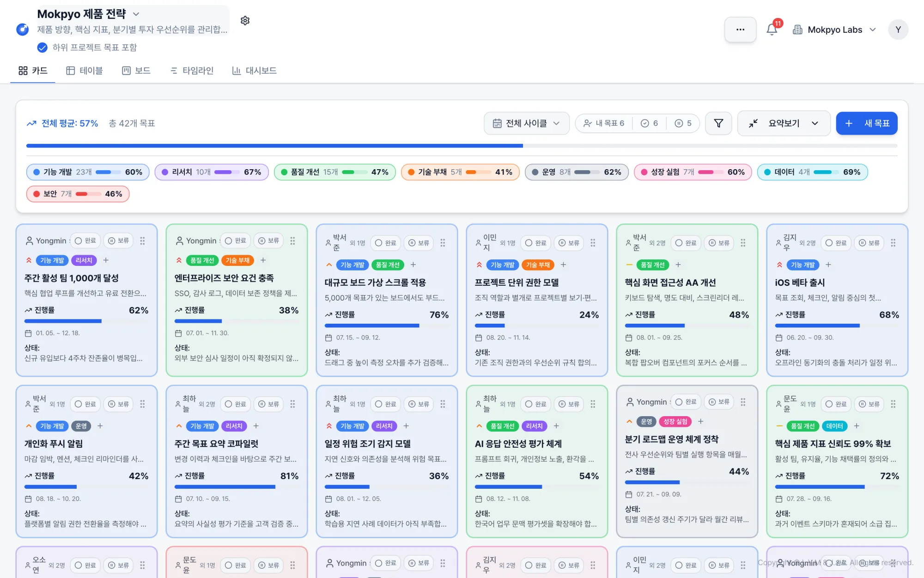Image resolution: width=924 pixels, height=578 pixels.
Task: Open the 요약보기 view dropdown
Action: (x=784, y=123)
